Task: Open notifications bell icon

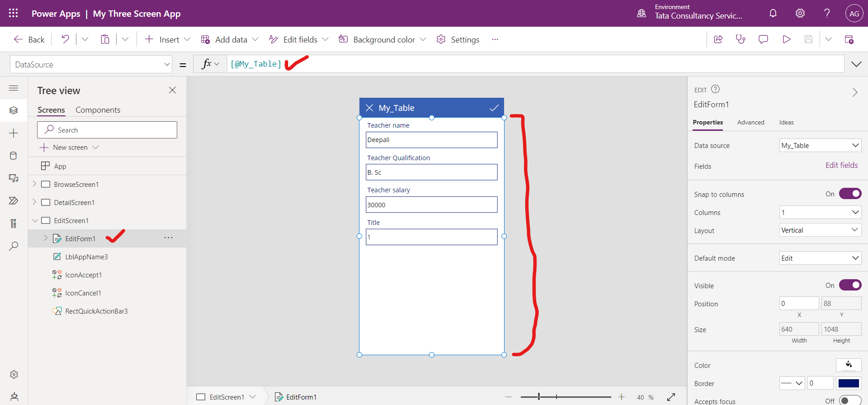Action: [x=773, y=14]
